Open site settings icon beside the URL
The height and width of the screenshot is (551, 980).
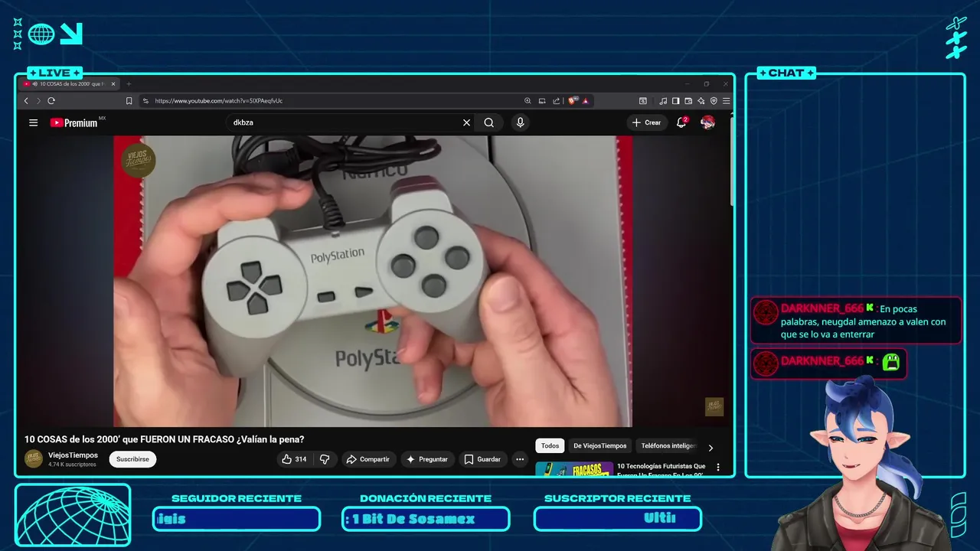145,100
